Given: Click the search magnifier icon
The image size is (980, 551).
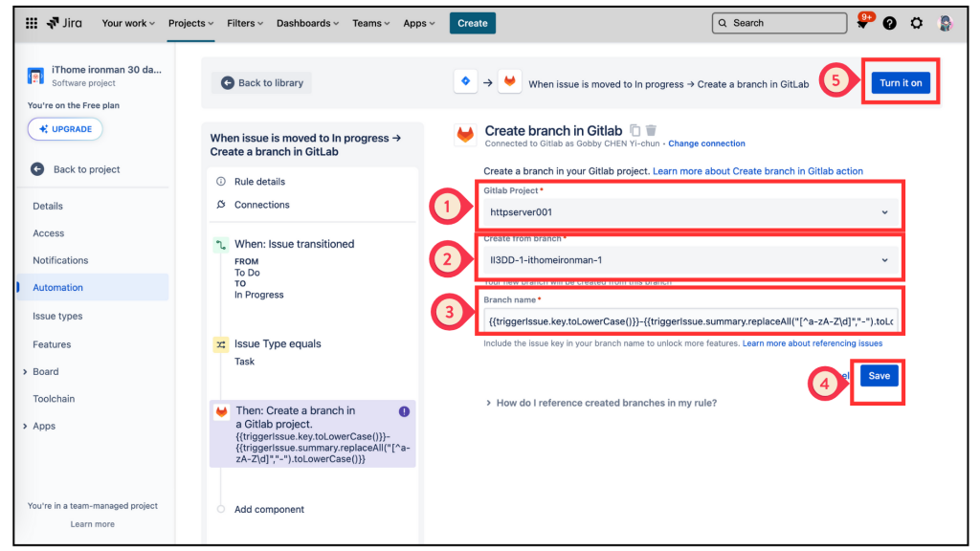Looking at the screenshot, I should (x=723, y=23).
